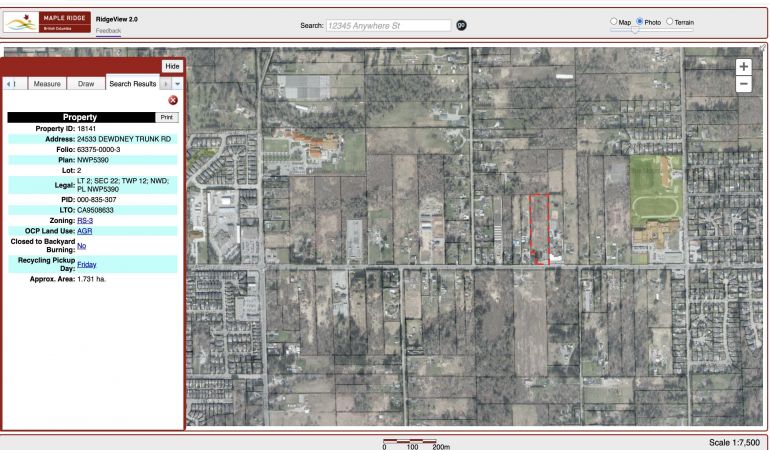Click the address search input field
Screen dimensions: 770x450
click(x=388, y=24)
